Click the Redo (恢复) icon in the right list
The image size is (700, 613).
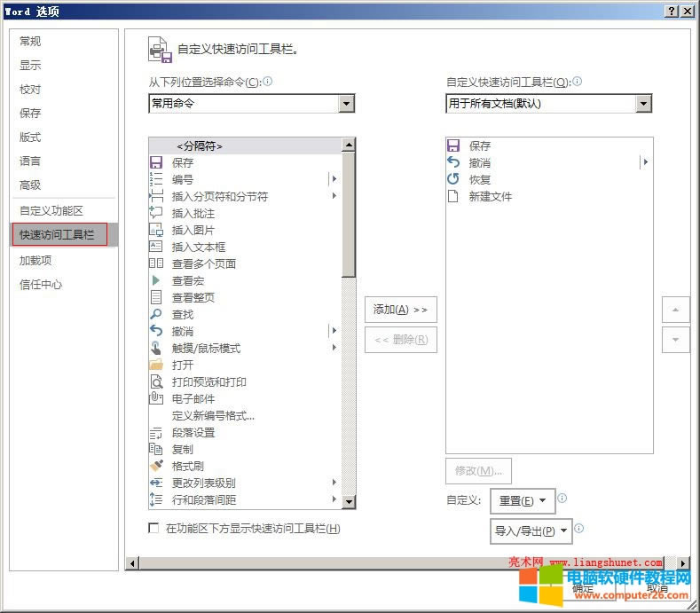pos(453,180)
